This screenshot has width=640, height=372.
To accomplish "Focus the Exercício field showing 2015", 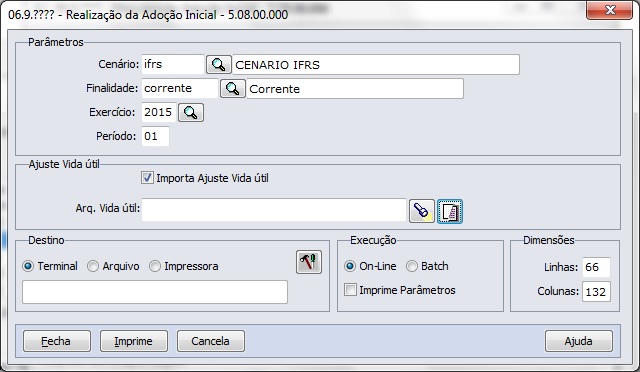I will pyautogui.click(x=158, y=112).
